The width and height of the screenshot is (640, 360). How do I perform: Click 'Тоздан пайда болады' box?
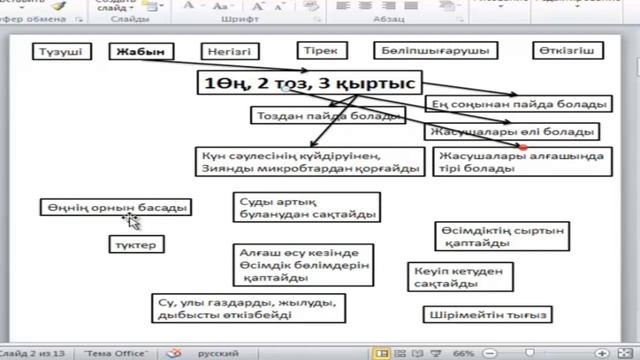(x=328, y=116)
